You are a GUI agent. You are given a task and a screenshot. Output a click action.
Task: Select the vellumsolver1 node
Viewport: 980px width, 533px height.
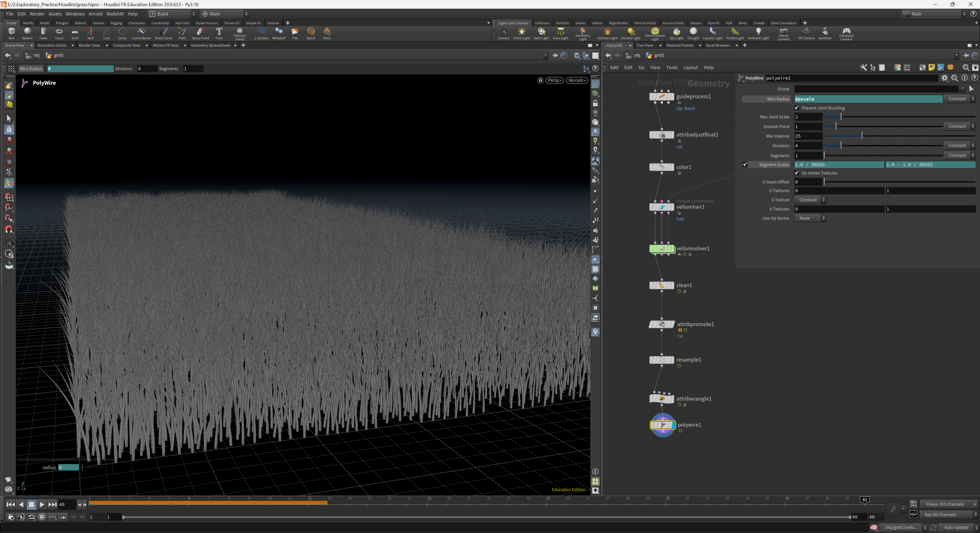pos(661,249)
